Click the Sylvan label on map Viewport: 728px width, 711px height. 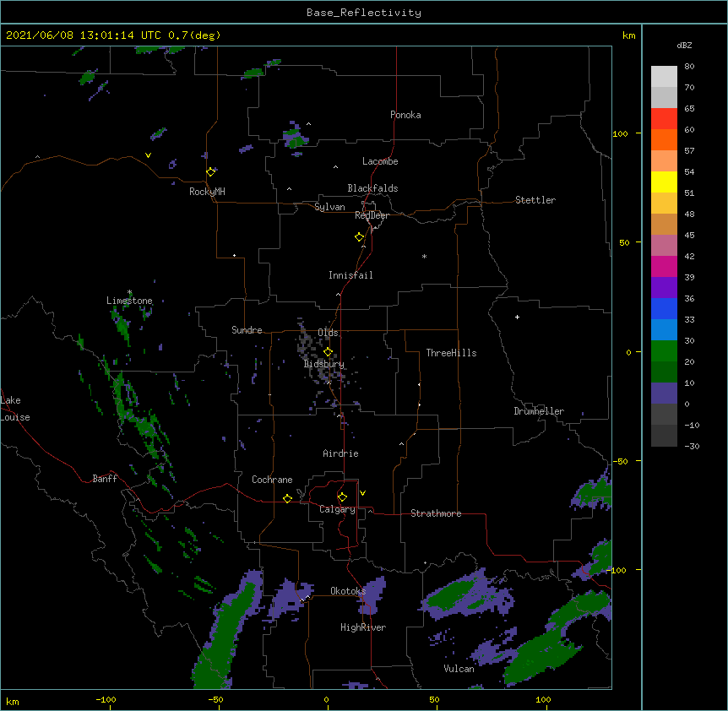[x=329, y=207]
